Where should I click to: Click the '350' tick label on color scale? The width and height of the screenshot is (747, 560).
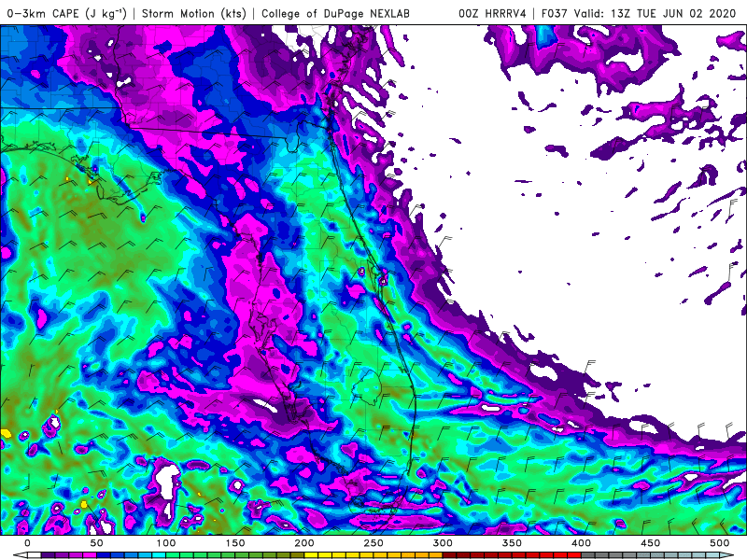[512, 543]
